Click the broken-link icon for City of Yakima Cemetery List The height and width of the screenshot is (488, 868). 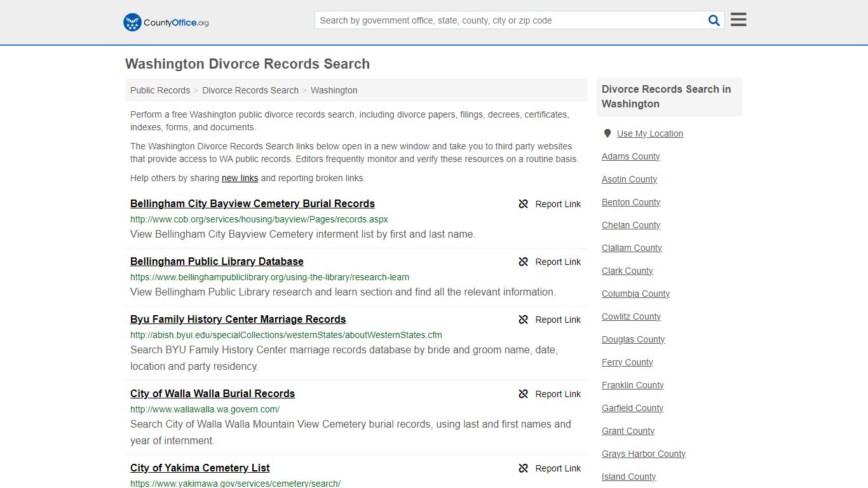pos(524,468)
